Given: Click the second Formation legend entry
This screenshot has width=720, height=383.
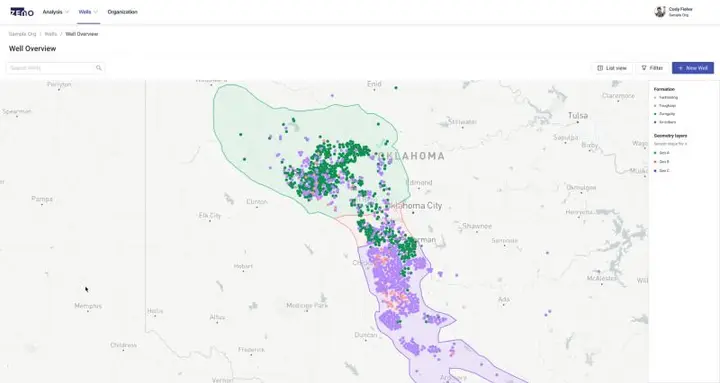Looking at the screenshot, I should pos(667,106).
